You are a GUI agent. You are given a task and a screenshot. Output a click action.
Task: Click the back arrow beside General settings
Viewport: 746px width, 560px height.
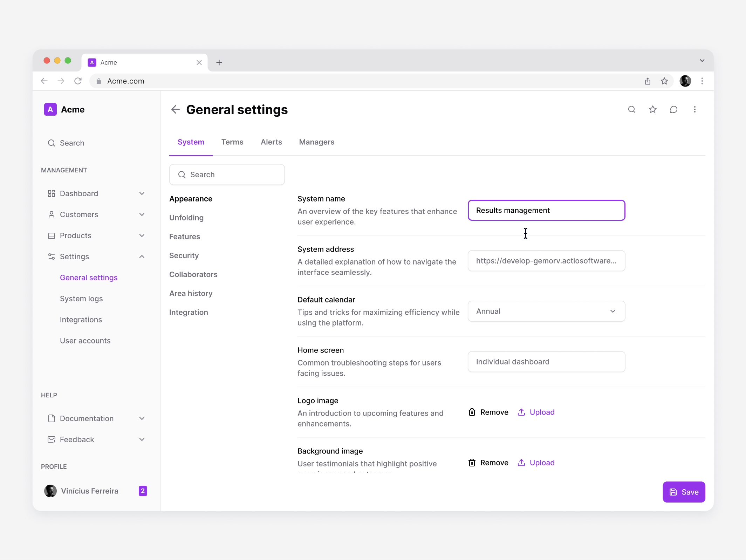tap(175, 110)
